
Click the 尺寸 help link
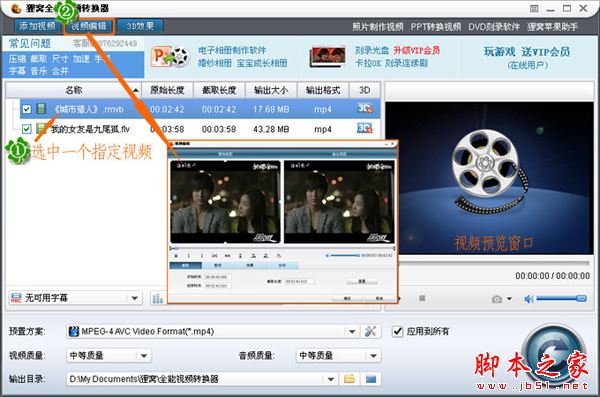pos(60,59)
